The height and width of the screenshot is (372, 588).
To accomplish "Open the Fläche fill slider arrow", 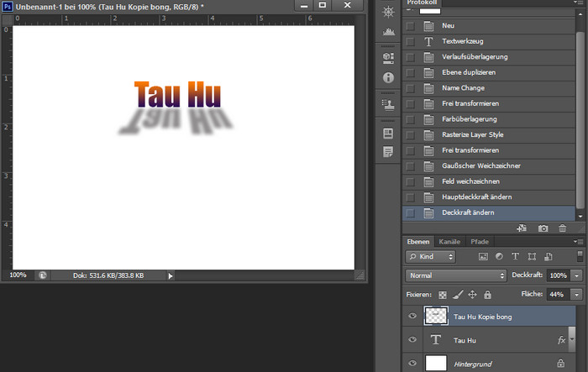I will (576, 295).
